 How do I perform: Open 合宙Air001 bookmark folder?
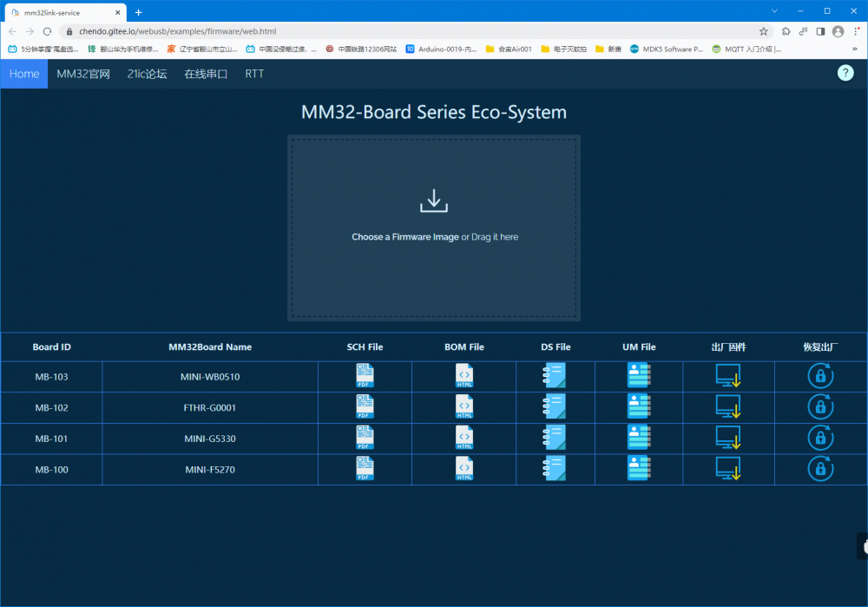[x=509, y=49]
